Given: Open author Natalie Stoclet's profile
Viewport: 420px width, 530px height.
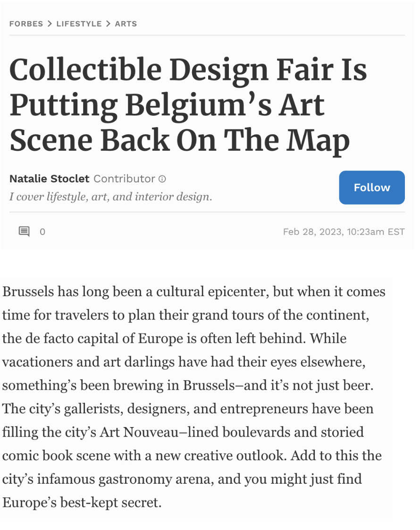Looking at the screenshot, I should 49,179.
